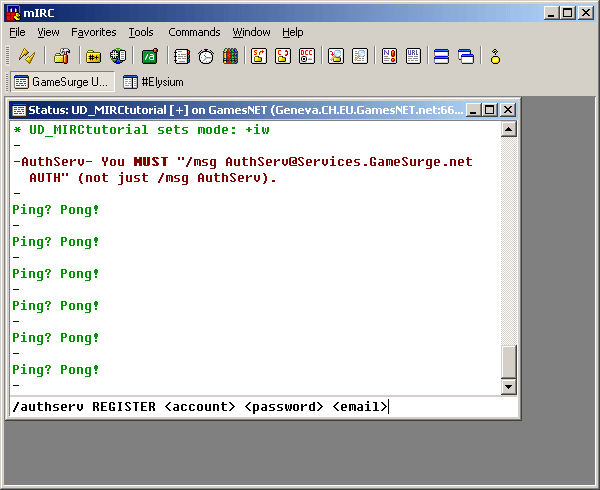Open the Tools menu
The image size is (600, 490).
(x=141, y=32)
